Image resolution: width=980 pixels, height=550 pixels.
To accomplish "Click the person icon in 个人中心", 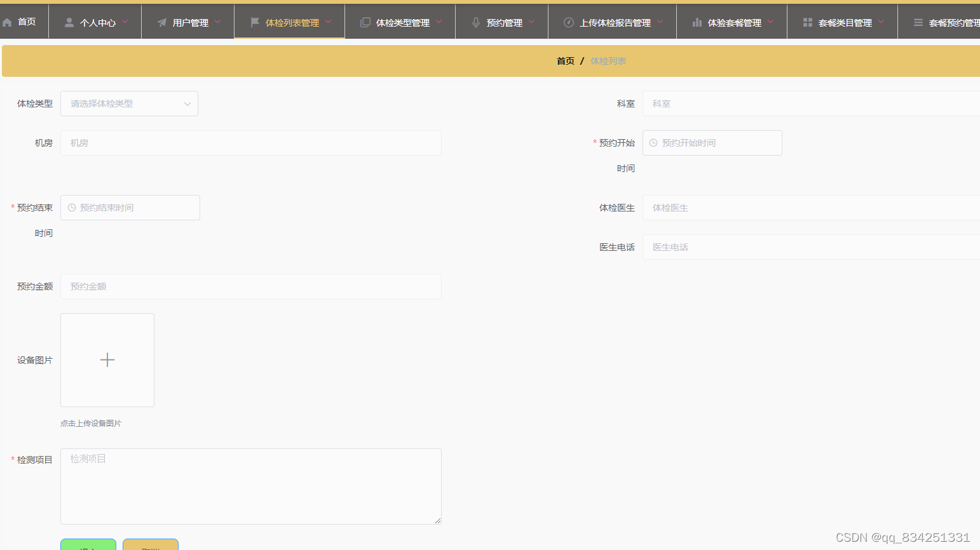I will [x=69, y=22].
